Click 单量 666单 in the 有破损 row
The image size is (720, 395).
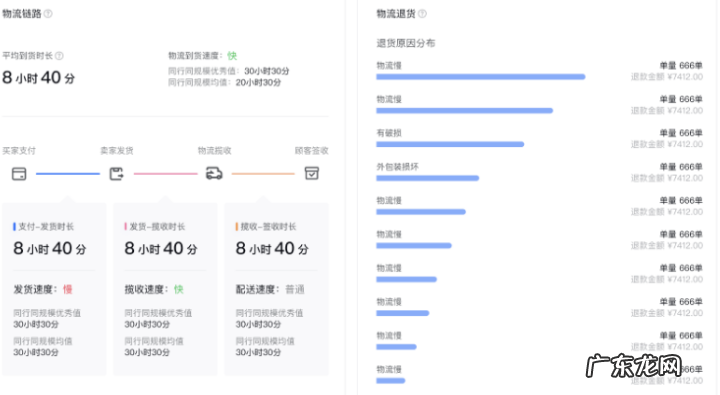point(681,133)
